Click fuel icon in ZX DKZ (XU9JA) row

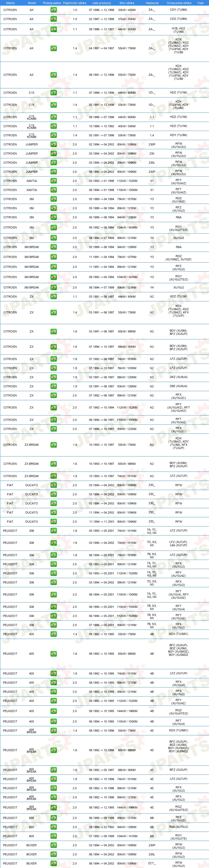53,377
